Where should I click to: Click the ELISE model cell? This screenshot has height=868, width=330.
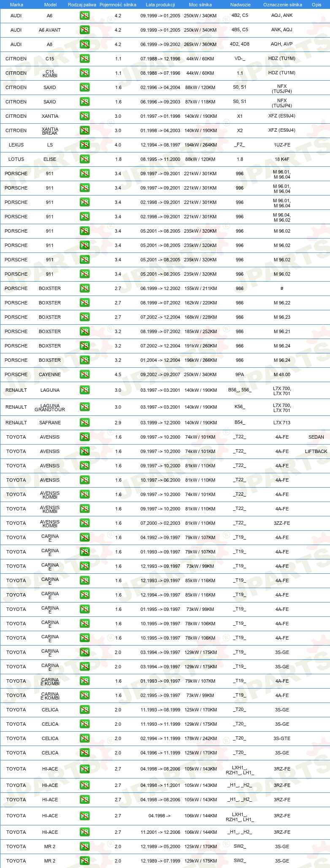50,159
